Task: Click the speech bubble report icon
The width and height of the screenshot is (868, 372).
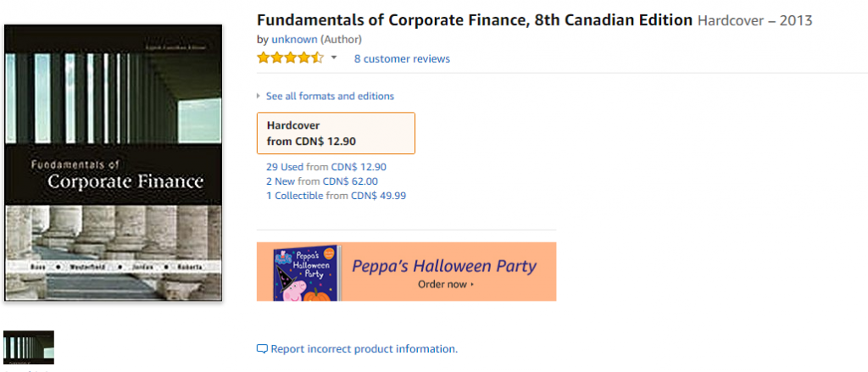Action: (x=263, y=349)
